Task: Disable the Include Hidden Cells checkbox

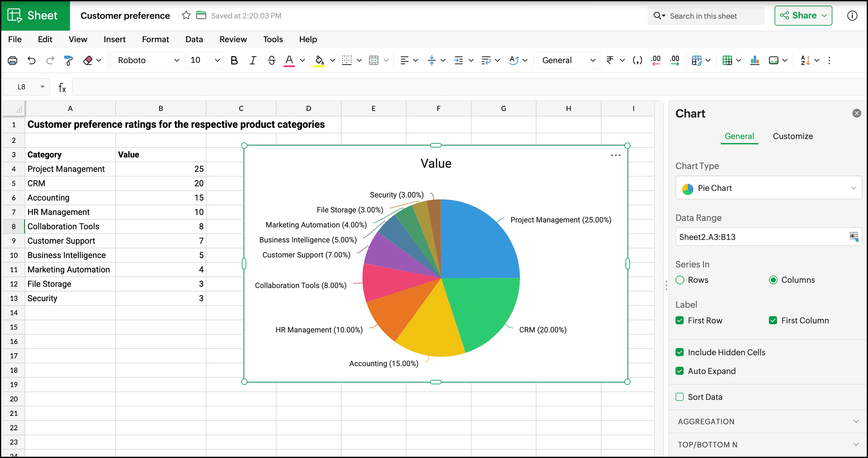Action: tap(680, 352)
